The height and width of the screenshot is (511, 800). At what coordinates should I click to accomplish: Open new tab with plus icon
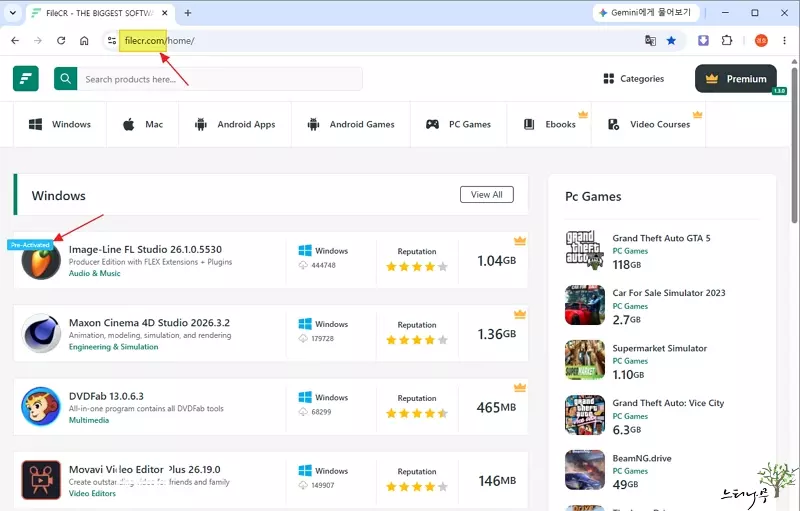(x=188, y=13)
